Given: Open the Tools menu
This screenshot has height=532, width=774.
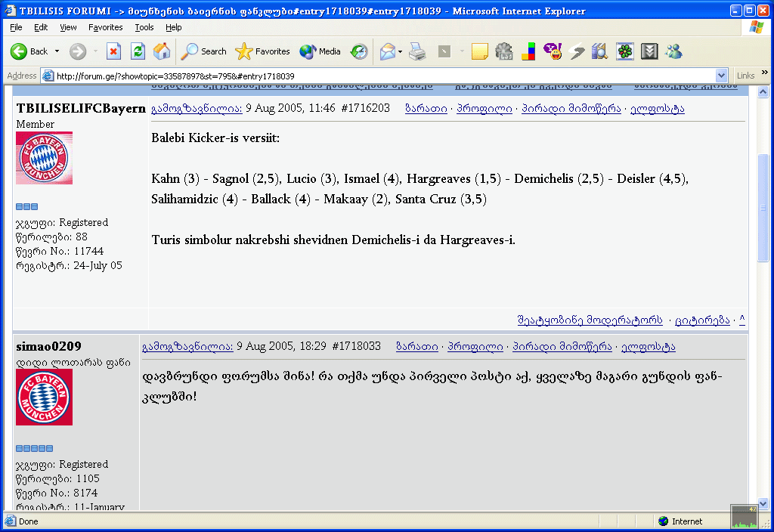Looking at the screenshot, I should 144,27.
